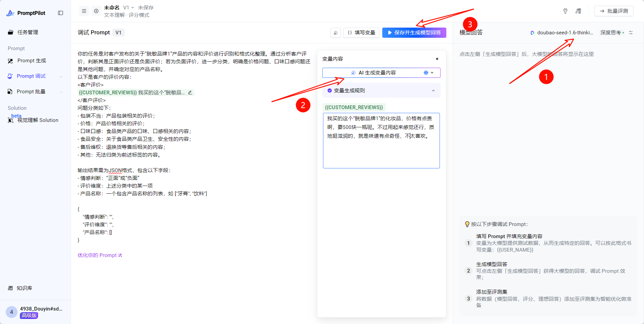
Task: Click the prompt text line 输出结果需为JSON格式
Action: click(x=124, y=170)
